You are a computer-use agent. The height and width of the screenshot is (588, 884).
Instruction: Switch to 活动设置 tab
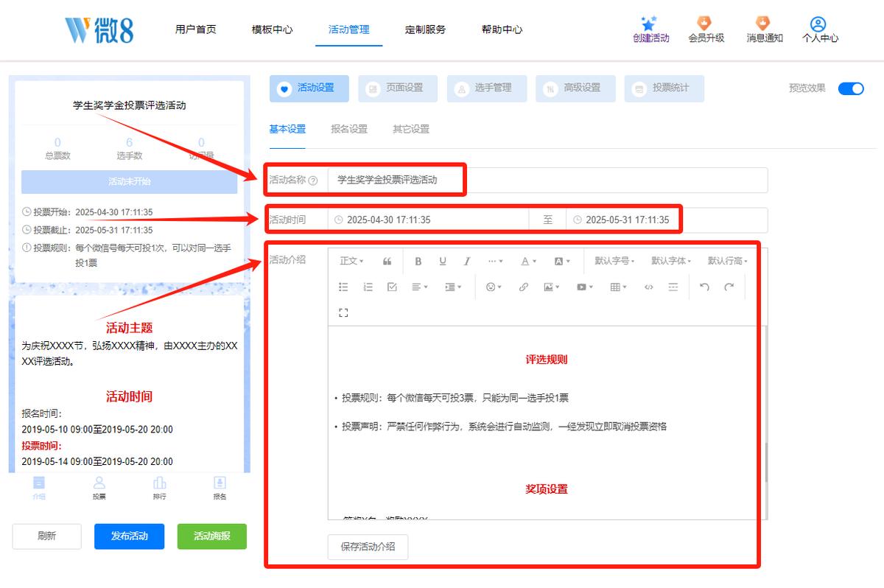[x=309, y=88]
